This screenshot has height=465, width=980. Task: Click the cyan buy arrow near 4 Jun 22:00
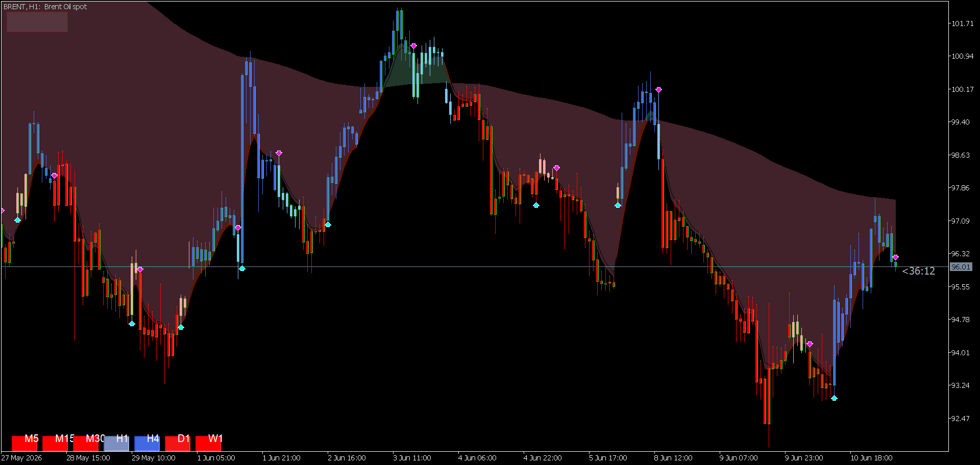coord(536,205)
